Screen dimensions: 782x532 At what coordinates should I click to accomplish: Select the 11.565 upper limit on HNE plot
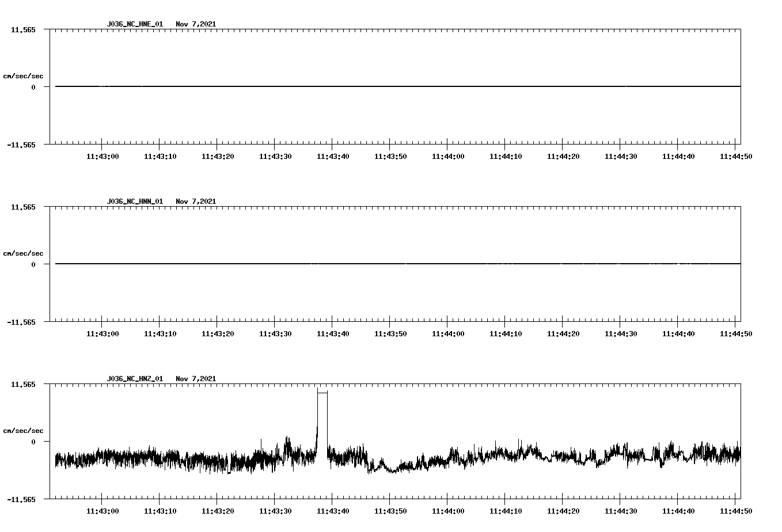[x=23, y=29]
